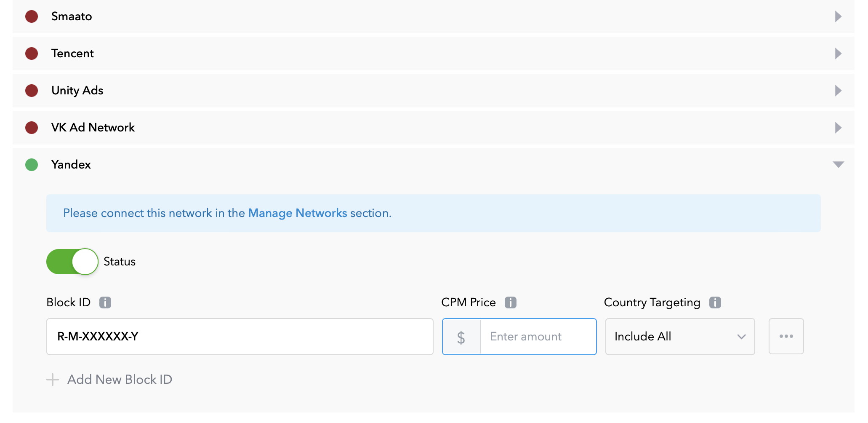The height and width of the screenshot is (423, 868).
Task: Click the CPM Price amount field
Action: click(538, 337)
